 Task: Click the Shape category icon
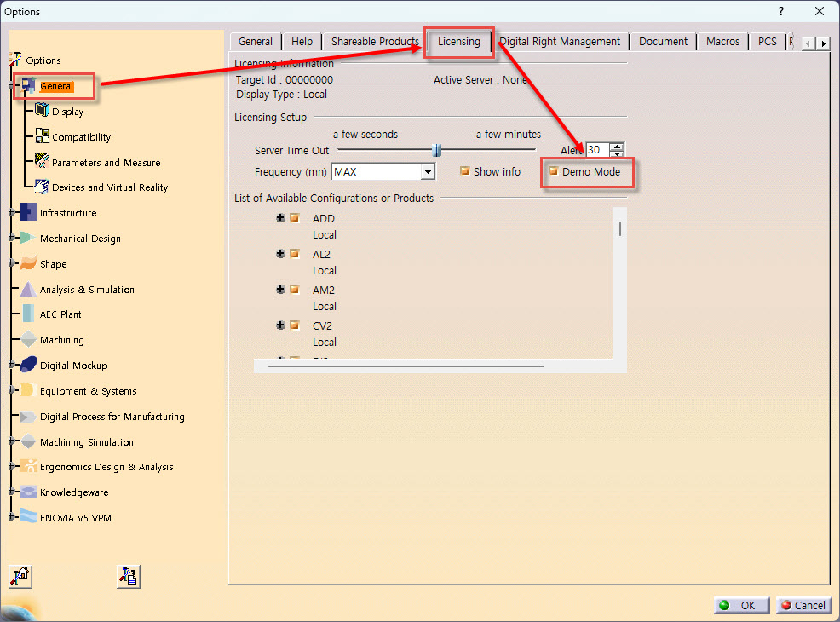28,263
